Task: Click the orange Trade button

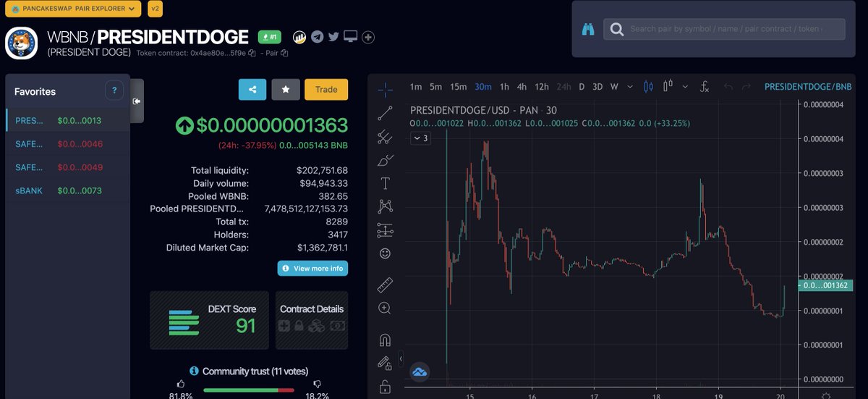Action: tap(326, 90)
